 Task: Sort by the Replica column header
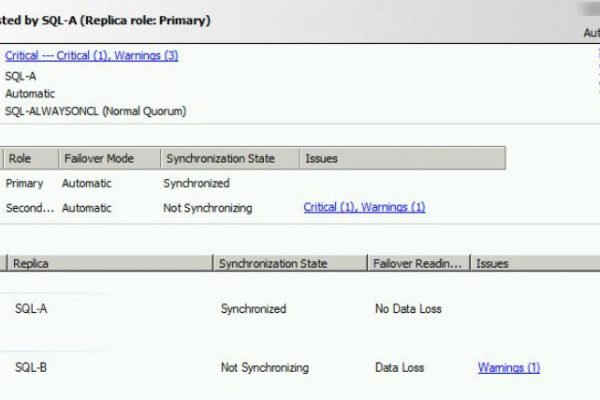point(32,263)
